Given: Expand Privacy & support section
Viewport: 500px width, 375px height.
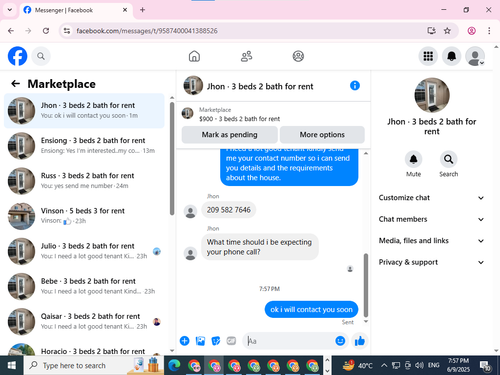Looking at the screenshot, I should 432,262.
